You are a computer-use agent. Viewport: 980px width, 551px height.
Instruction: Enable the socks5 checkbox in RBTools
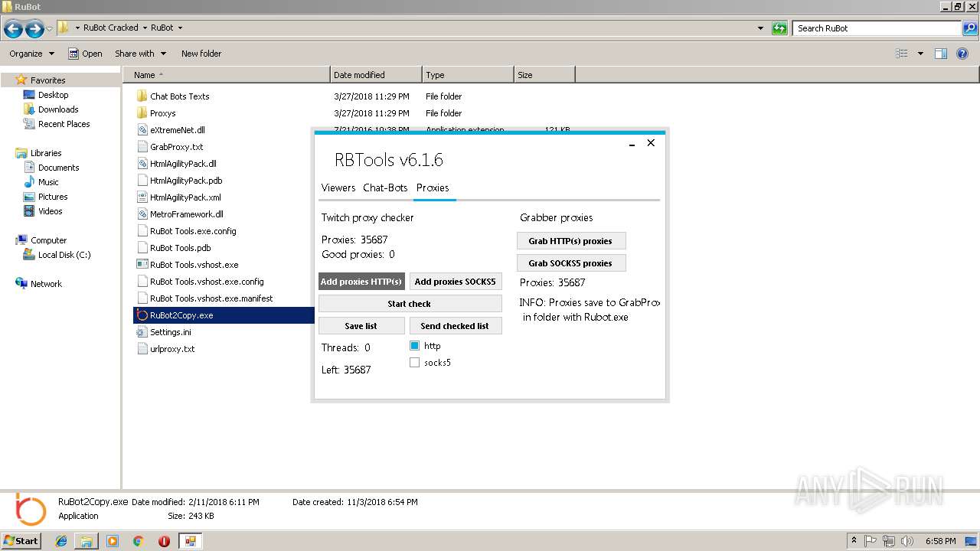coord(414,363)
